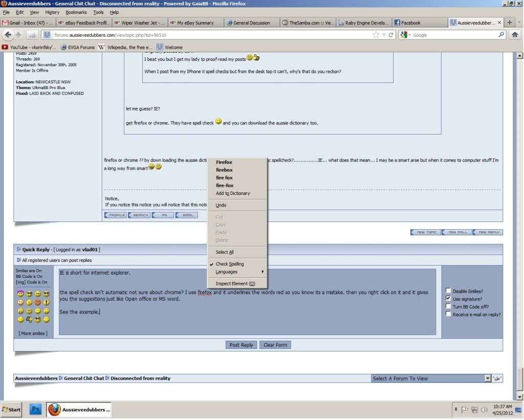Reload page with the refresh icon
This screenshot has width=524, height=420.
tap(392, 35)
